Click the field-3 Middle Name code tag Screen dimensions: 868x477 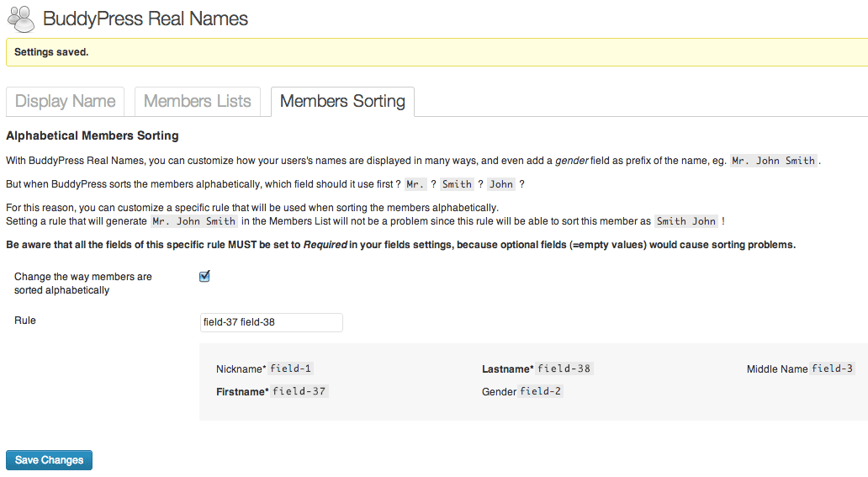832,368
